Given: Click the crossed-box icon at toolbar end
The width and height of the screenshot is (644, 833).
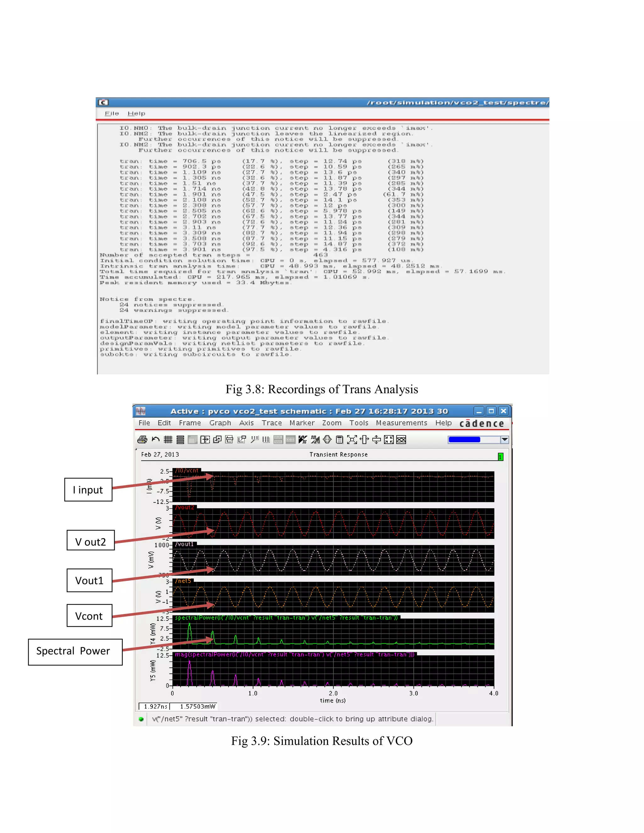Looking at the screenshot, I should [401, 440].
